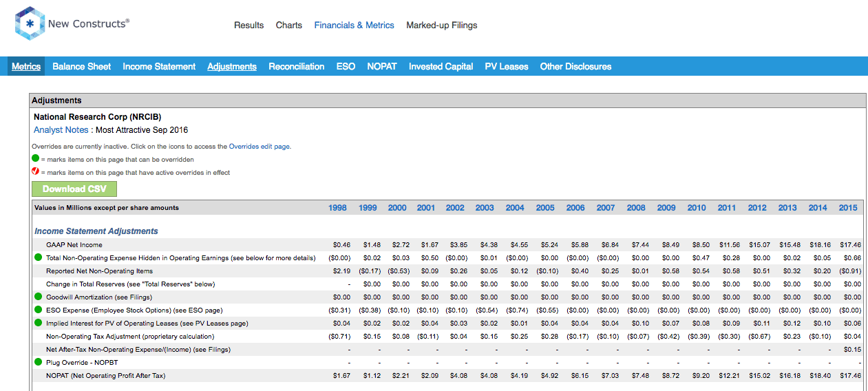Select the 2009 year column header
The image size is (868, 391).
(x=666, y=208)
